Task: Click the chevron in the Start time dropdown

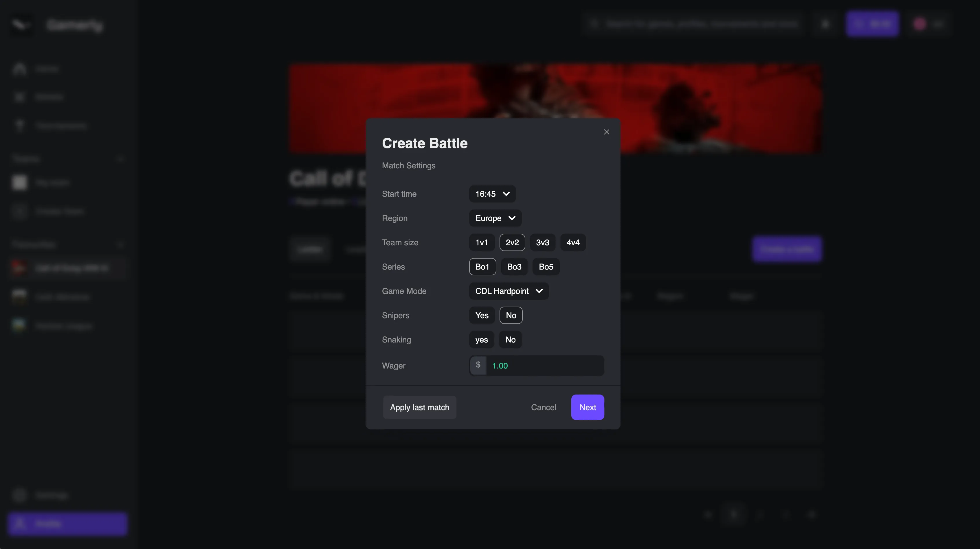Action: click(506, 194)
